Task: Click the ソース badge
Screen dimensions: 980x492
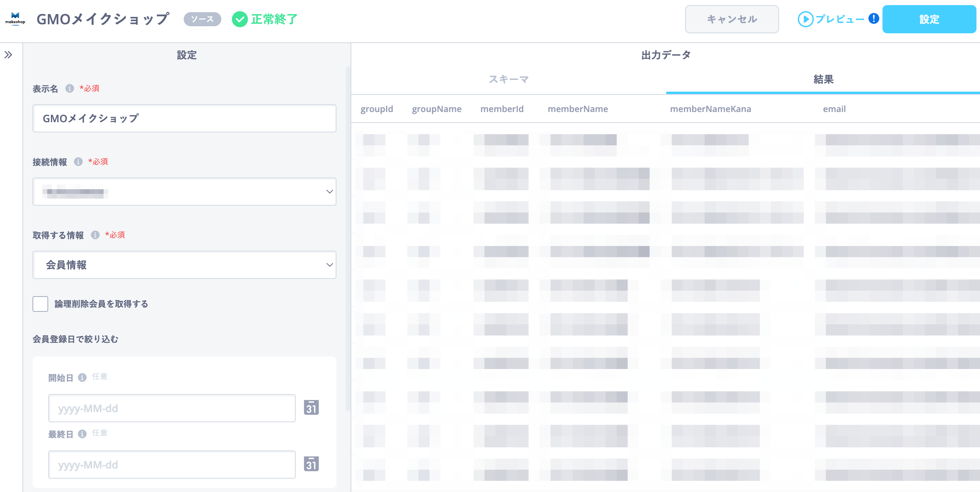Action: (202, 19)
